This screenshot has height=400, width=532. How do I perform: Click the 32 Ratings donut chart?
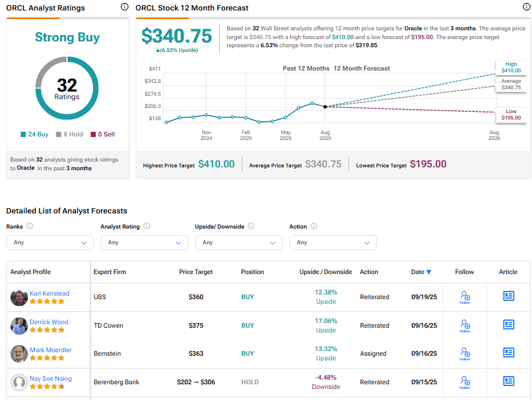pos(67,88)
